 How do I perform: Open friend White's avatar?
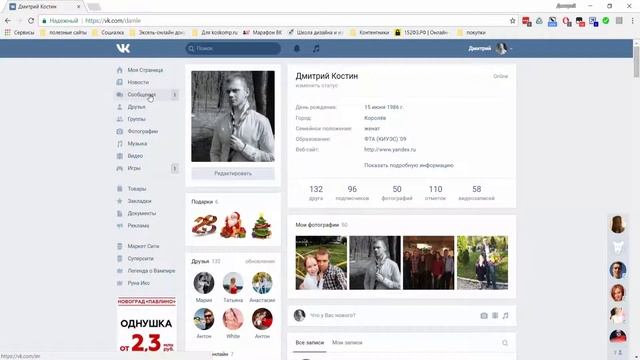point(233,319)
